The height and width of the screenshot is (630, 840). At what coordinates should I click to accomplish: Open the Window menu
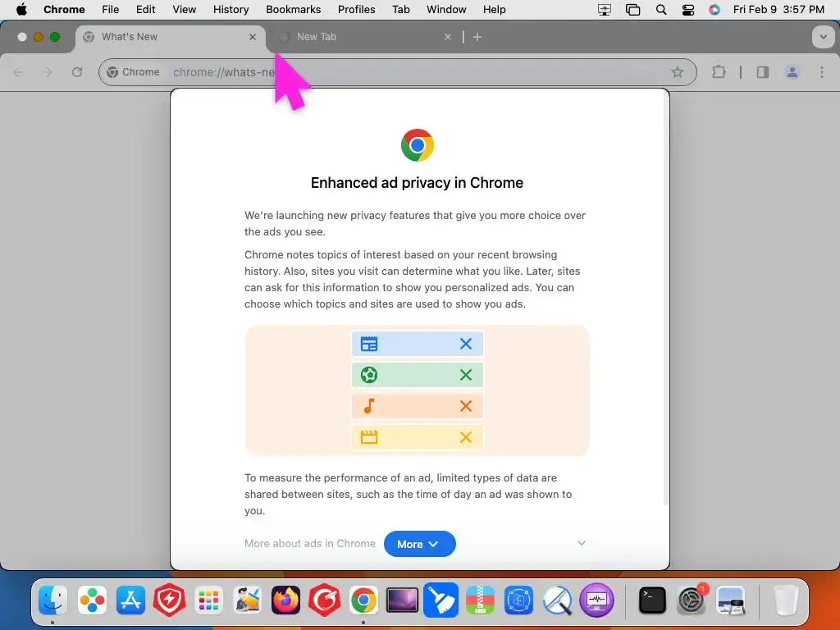tap(446, 10)
